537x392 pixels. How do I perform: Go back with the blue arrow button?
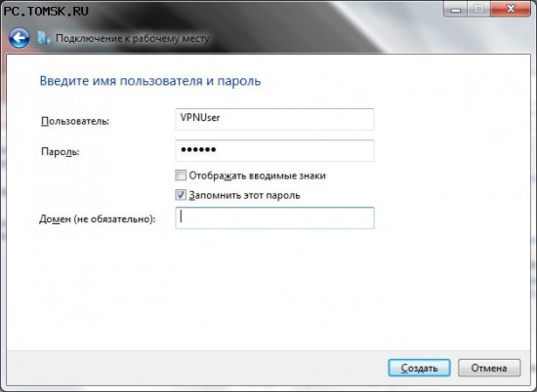coord(20,38)
